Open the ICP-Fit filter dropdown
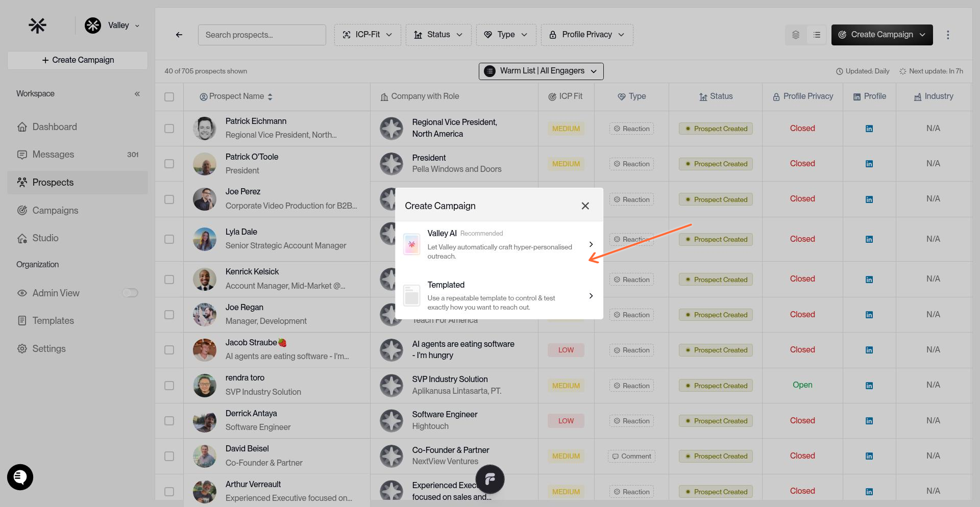This screenshot has width=980, height=507. point(367,35)
